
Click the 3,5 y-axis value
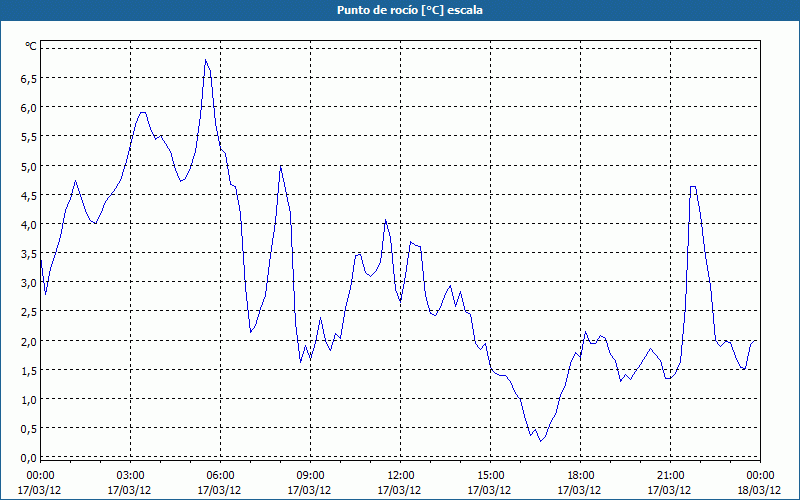[28, 254]
